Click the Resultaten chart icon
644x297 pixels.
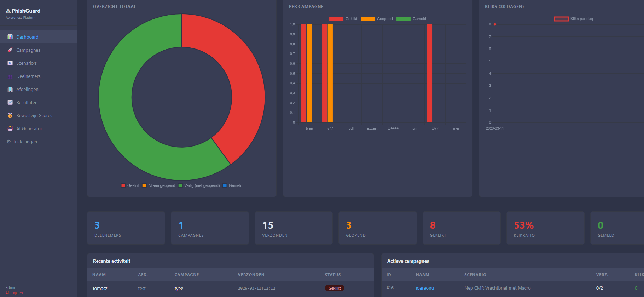click(10, 102)
